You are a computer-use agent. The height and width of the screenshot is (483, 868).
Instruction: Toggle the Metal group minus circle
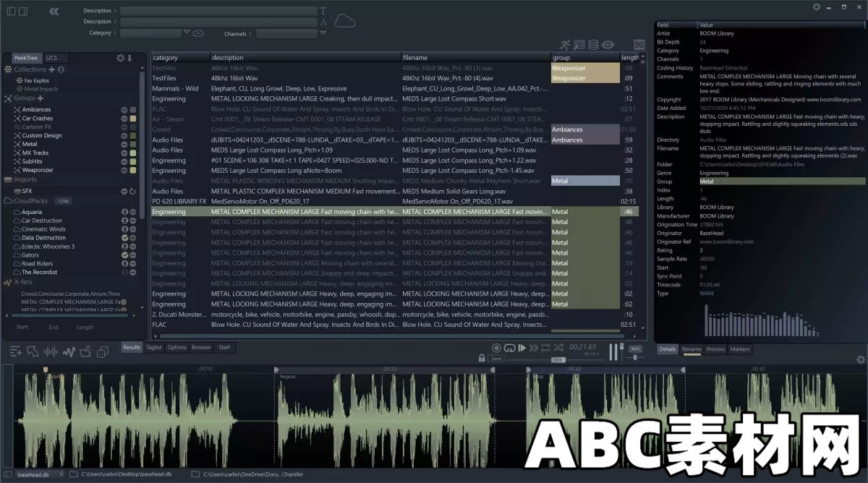tap(124, 145)
